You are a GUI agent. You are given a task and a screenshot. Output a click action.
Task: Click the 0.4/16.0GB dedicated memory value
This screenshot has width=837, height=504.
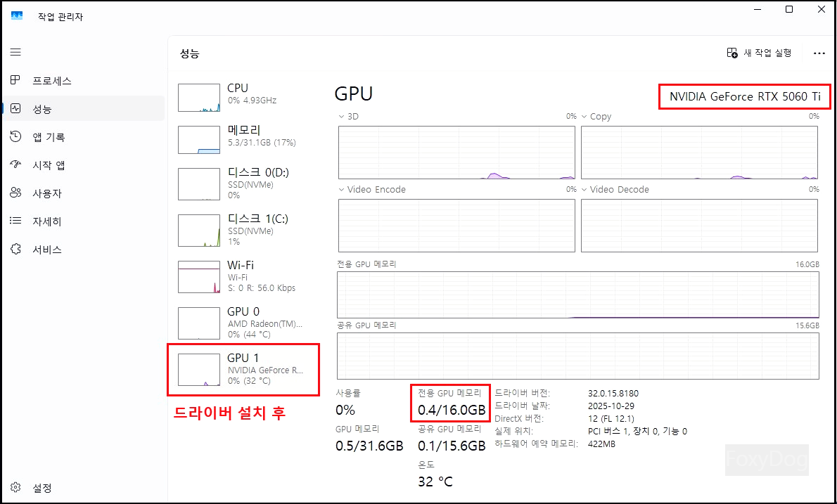pyautogui.click(x=452, y=410)
